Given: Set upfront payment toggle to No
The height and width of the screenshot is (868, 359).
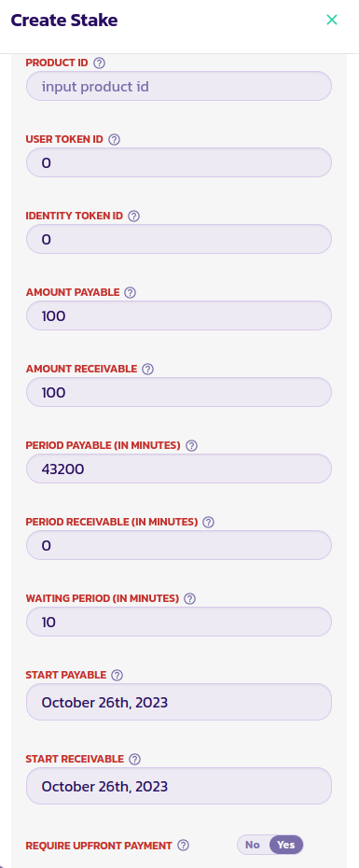Looking at the screenshot, I should coord(253,845).
